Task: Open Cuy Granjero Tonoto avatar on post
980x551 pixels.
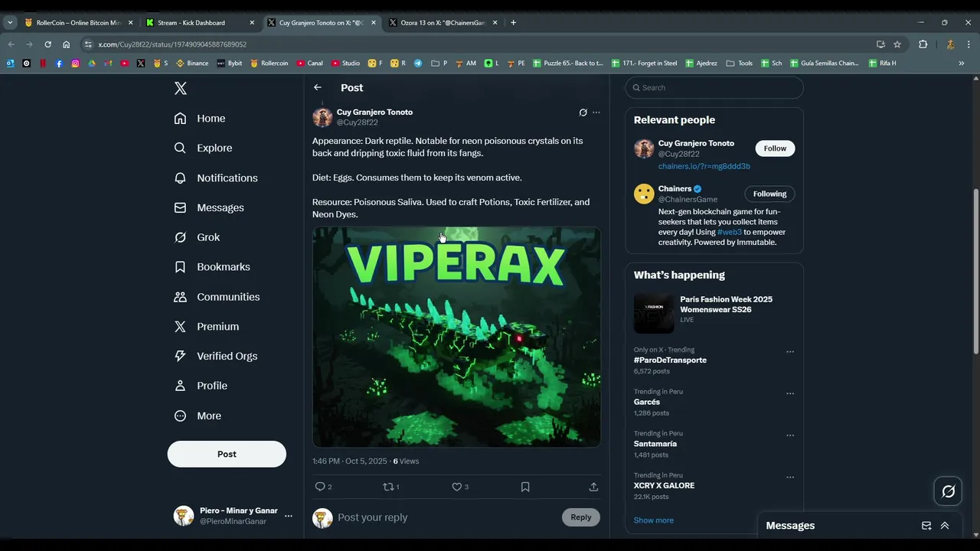Action: (322, 117)
